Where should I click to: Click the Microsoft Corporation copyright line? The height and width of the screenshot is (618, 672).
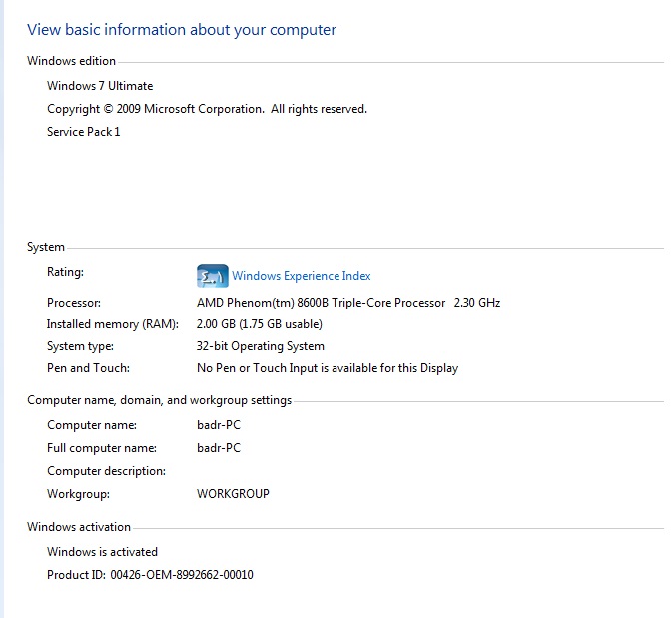[x=207, y=109]
